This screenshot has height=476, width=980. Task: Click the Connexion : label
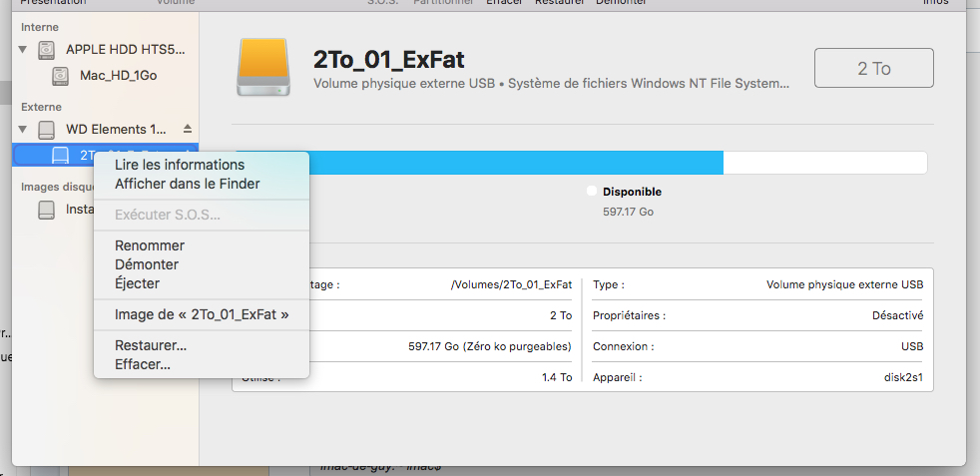[x=623, y=346]
